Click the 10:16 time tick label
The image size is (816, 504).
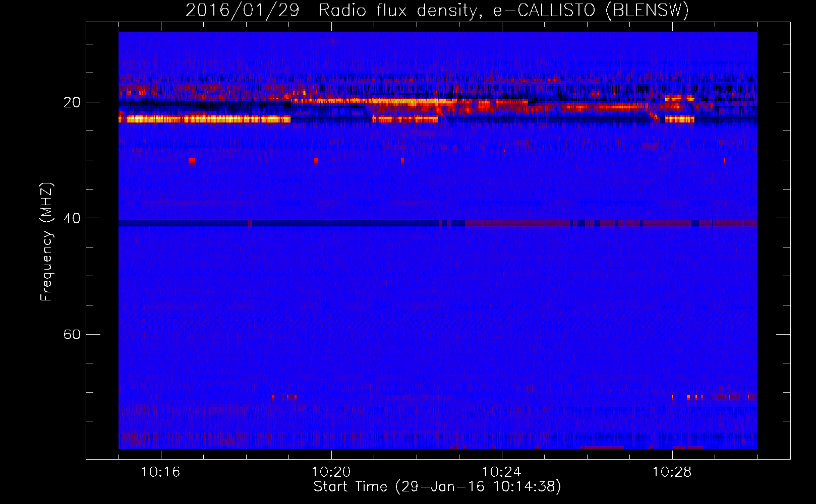(x=161, y=472)
